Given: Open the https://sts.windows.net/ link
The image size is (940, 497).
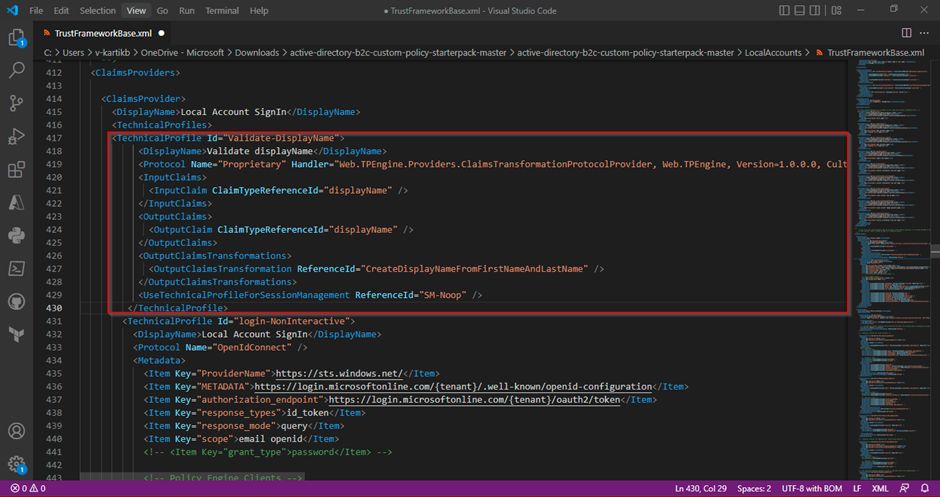Looking at the screenshot, I should coord(341,373).
